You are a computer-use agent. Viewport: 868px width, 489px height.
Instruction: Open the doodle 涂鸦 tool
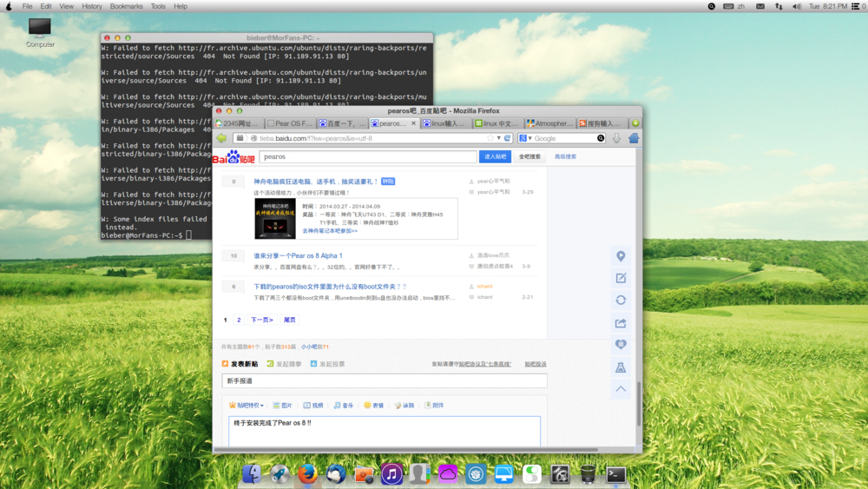click(x=404, y=406)
